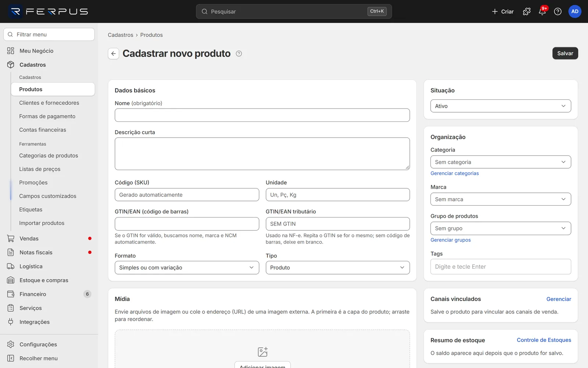This screenshot has height=368, width=588.
Task: Click Cadastros in the breadcrumb
Action: 121,35
